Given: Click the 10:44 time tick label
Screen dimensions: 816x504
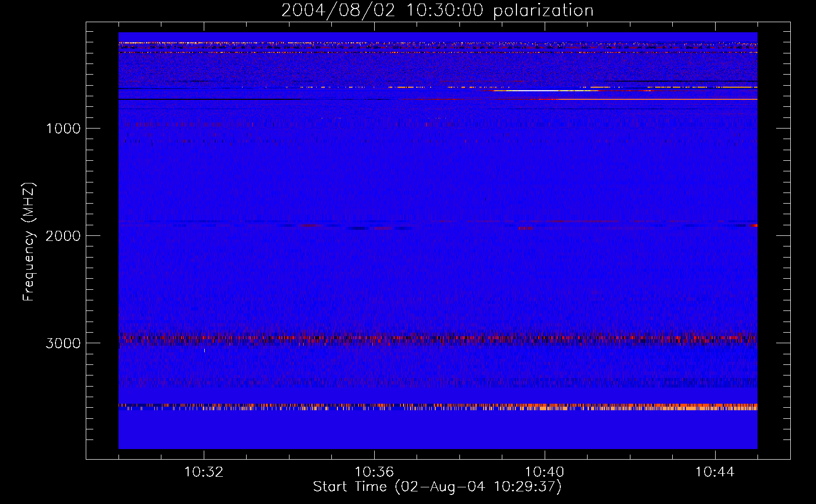Looking at the screenshot, I should pyautogui.click(x=715, y=472).
